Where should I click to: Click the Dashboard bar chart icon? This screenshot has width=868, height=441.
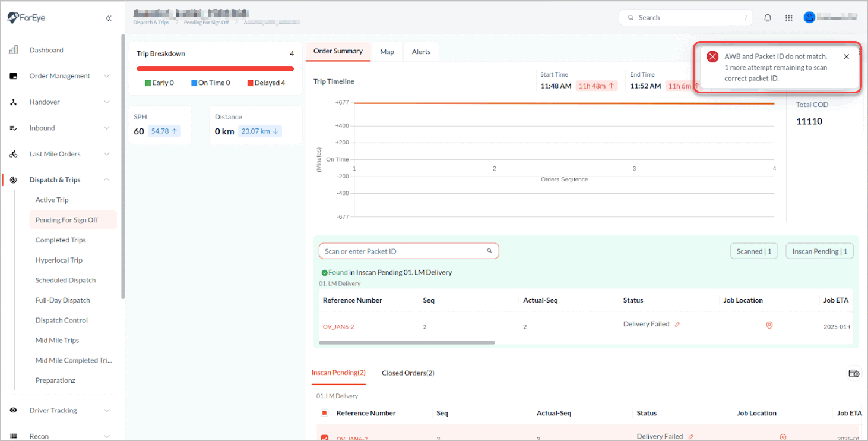click(13, 50)
